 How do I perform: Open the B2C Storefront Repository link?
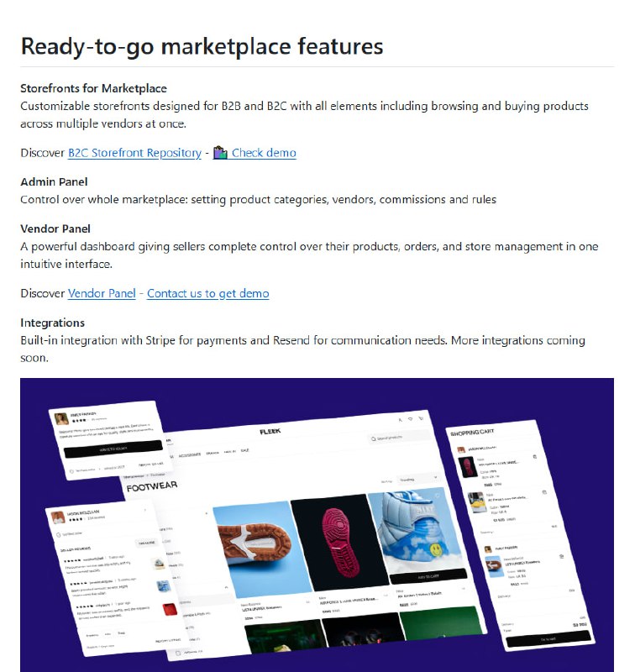pos(134,153)
